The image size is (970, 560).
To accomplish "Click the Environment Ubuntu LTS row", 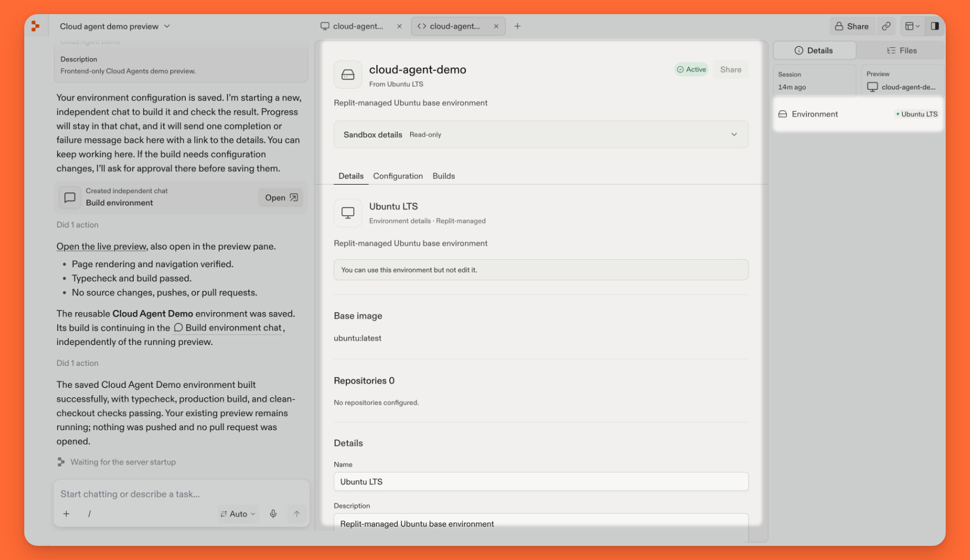I will pyautogui.click(x=858, y=114).
